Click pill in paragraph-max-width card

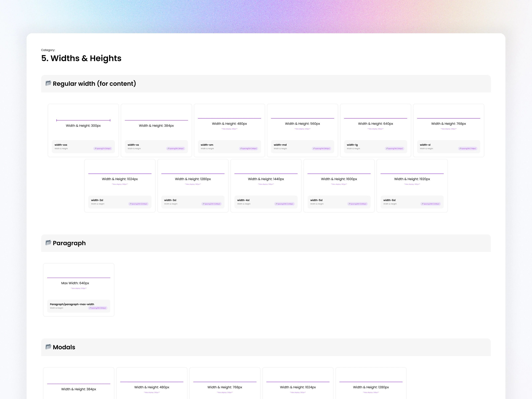[x=97, y=308]
